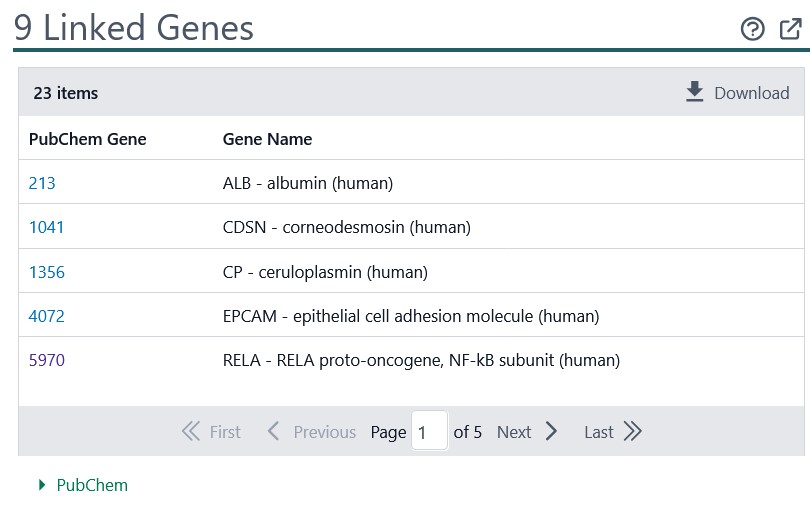The image size is (810, 526).
Task: Open gene ID 5970 link
Action: click(x=46, y=360)
